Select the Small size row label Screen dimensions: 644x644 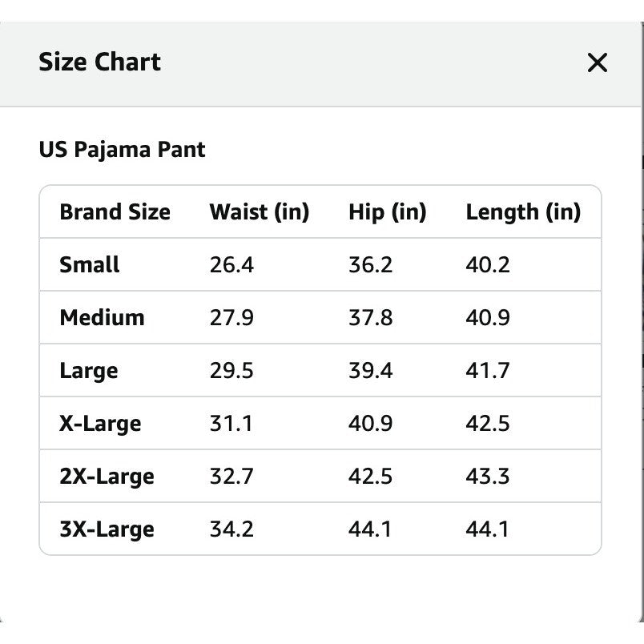(x=90, y=264)
